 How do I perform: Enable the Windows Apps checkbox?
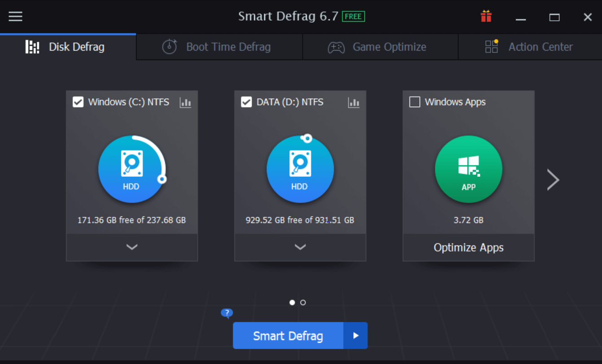[414, 102]
